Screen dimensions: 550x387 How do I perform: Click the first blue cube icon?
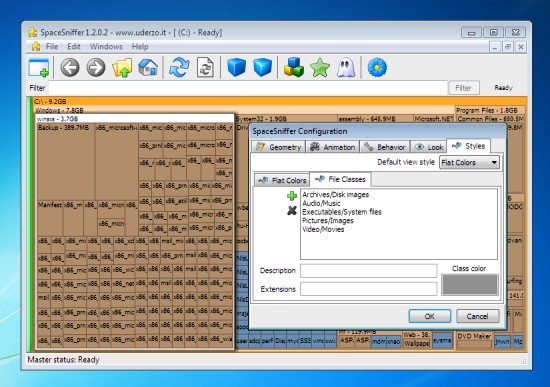[x=236, y=67]
